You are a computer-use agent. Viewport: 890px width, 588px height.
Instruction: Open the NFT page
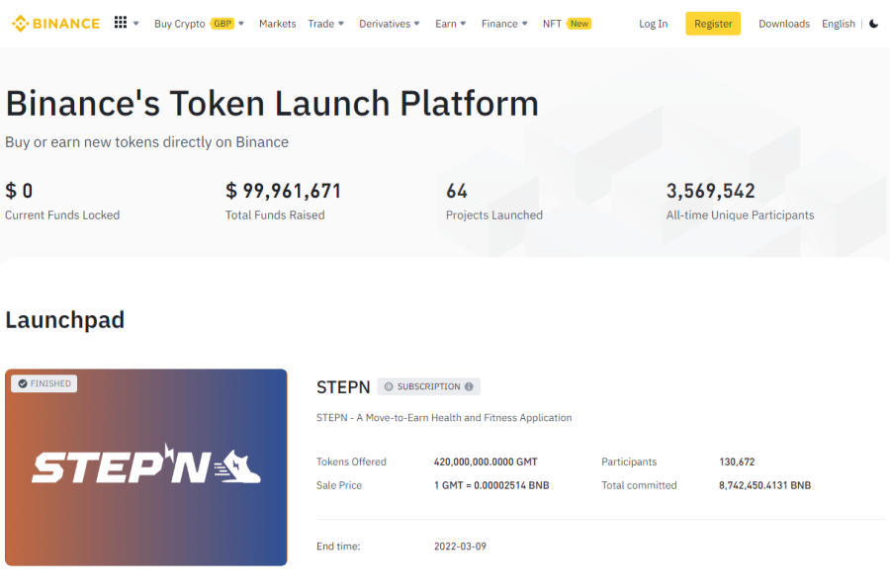(x=552, y=24)
